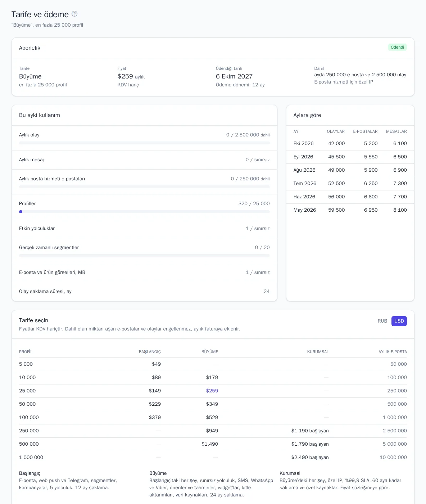426x504 pixels.
Task: Click the Aylara göre panel title
Action: pos(307,115)
